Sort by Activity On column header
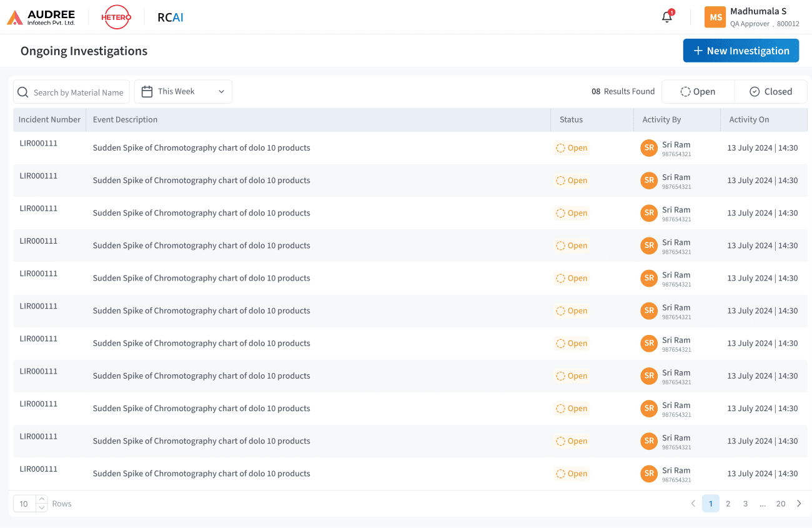Viewport: 812px width, 528px height. pyautogui.click(x=763, y=120)
